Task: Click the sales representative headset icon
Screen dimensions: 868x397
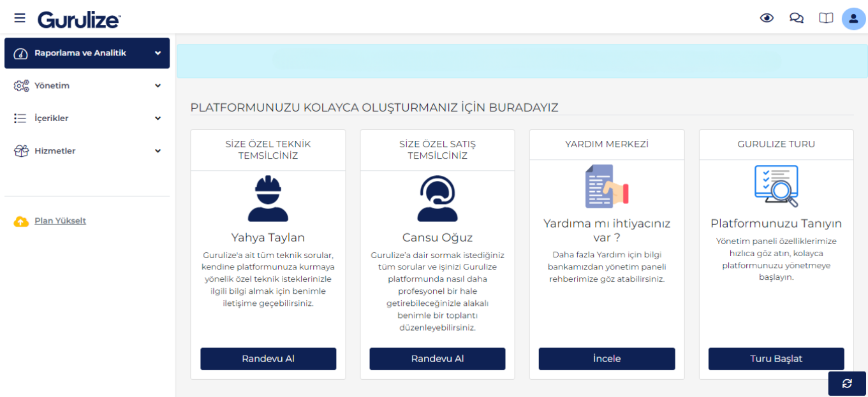Action: tap(437, 198)
